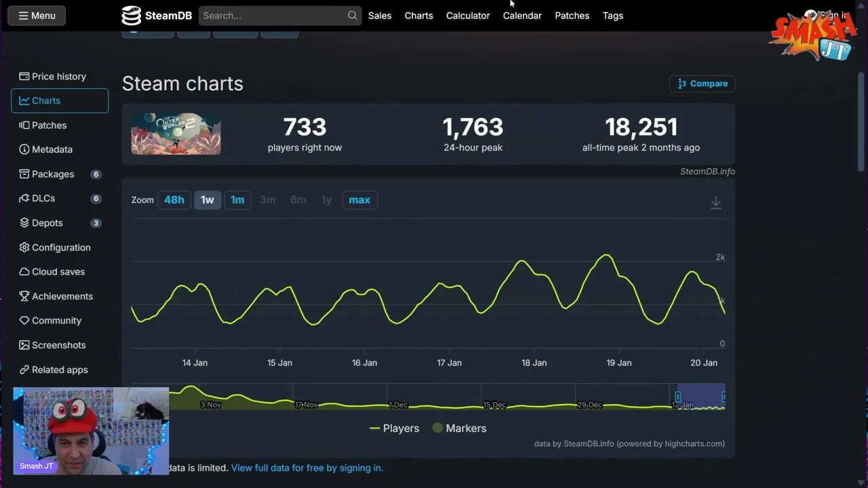Click the Cloud saves cloud icon
This screenshot has height=488, width=868.
pyautogui.click(x=24, y=272)
